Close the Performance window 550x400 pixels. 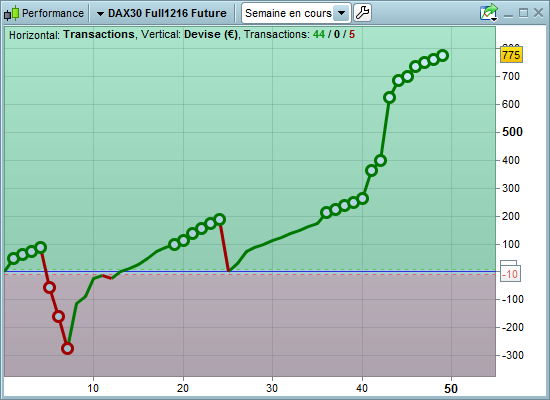[538, 13]
